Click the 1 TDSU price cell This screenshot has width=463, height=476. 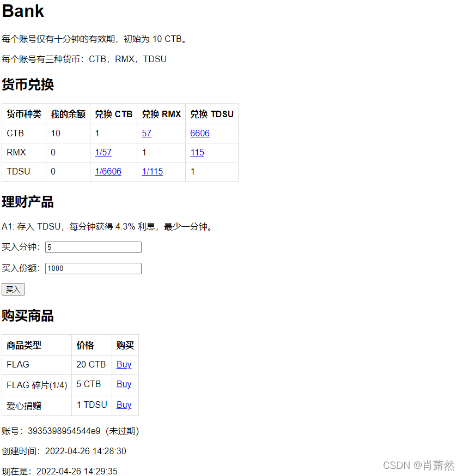pos(92,405)
